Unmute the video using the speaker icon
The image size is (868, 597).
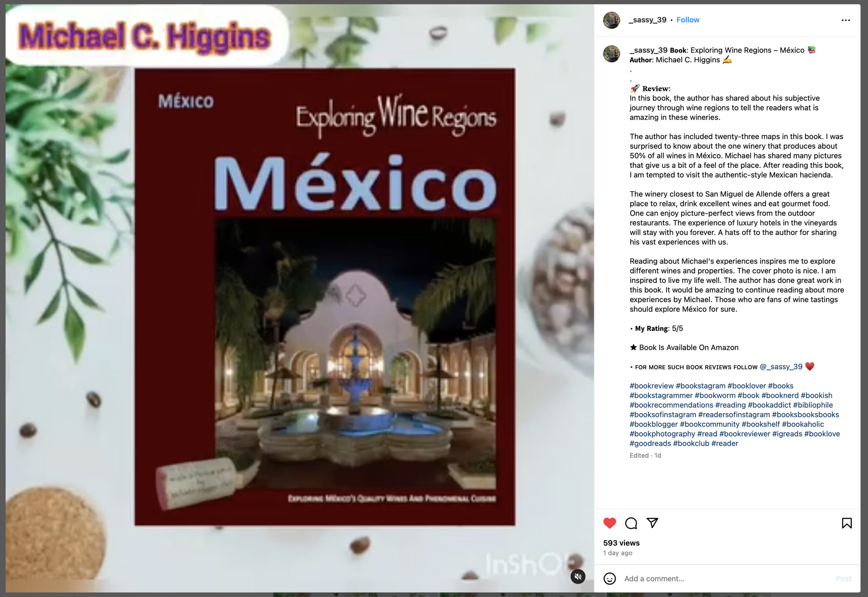pyautogui.click(x=578, y=576)
